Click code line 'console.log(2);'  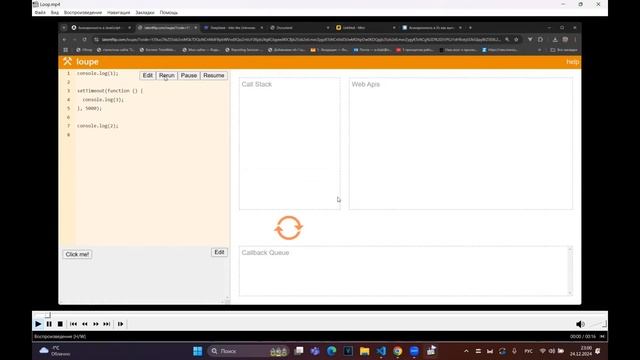[x=98, y=126]
